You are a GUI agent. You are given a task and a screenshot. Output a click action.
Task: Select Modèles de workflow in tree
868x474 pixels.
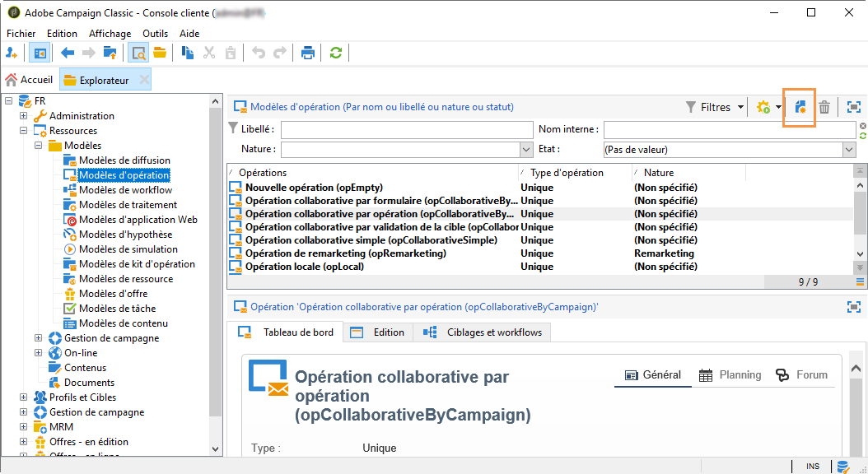126,190
